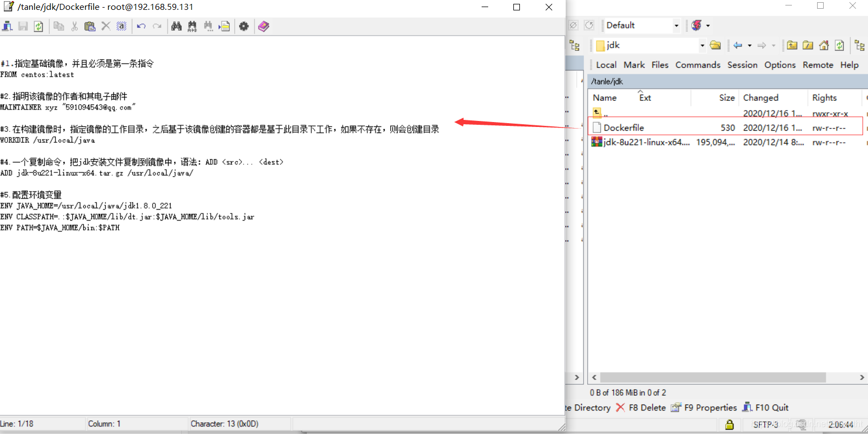Open the Remote menu
Image resolution: width=868 pixels, height=434 pixels.
[818, 65]
